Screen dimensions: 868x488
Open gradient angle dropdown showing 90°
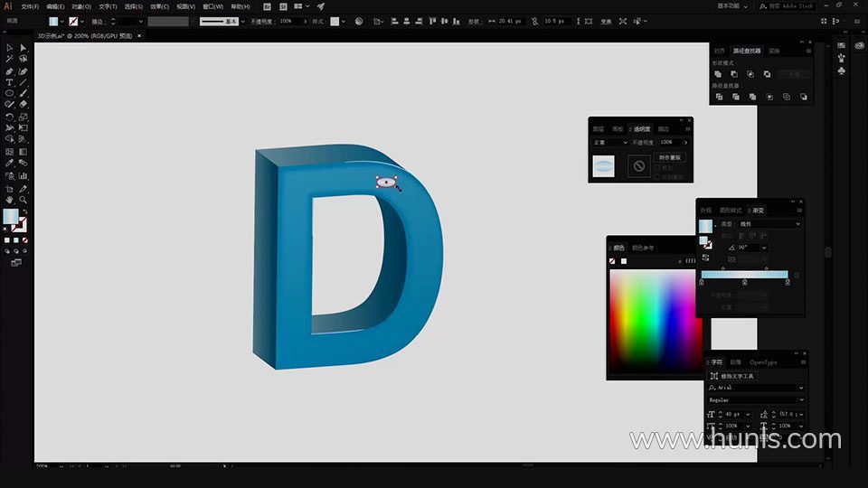[x=764, y=248]
